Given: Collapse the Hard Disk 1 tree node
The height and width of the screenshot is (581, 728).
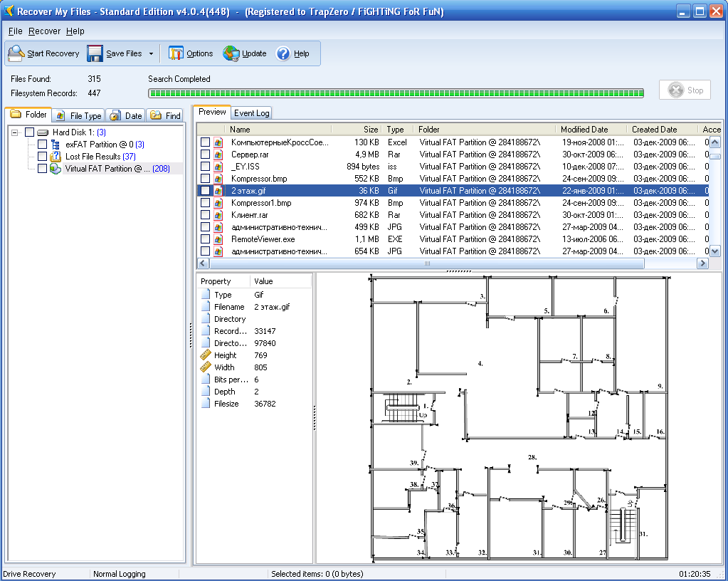Looking at the screenshot, I should (15, 132).
